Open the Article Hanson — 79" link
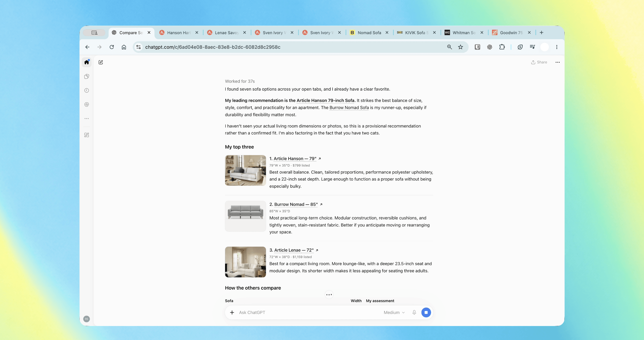Viewport: 644px width, 340px height. click(295, 159)
